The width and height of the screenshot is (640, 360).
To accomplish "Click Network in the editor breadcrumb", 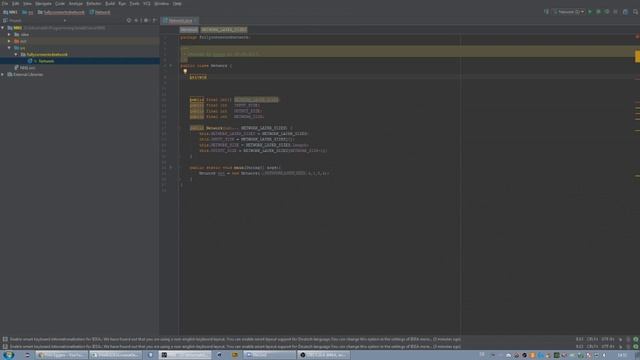I will [189, 30].
